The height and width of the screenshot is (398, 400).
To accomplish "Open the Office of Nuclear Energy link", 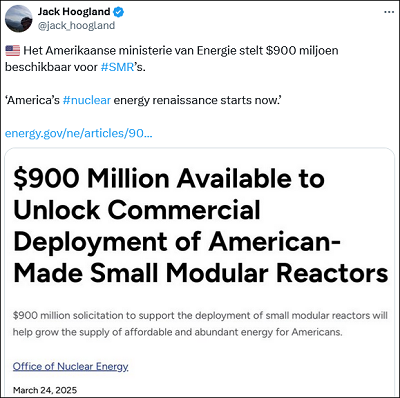I will pos(70,366).
